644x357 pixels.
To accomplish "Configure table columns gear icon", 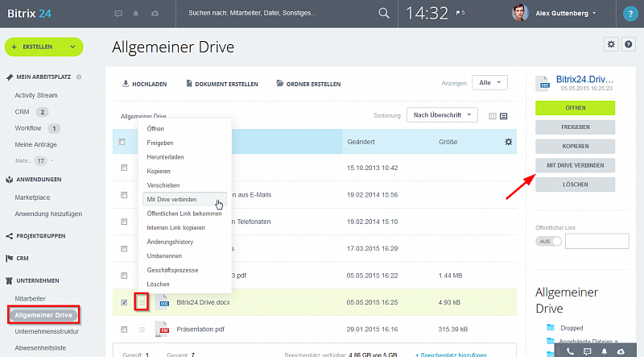I will click(x=509, y=142).
